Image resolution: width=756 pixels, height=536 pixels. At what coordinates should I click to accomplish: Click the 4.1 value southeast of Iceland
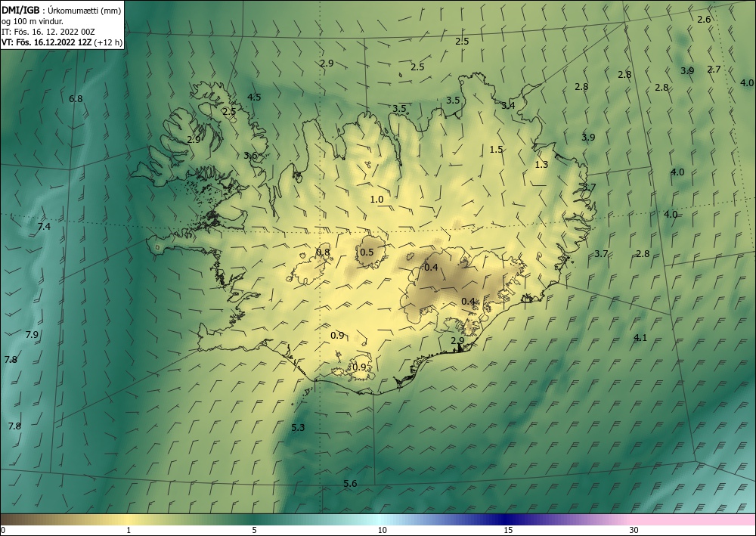coord(640,338)
